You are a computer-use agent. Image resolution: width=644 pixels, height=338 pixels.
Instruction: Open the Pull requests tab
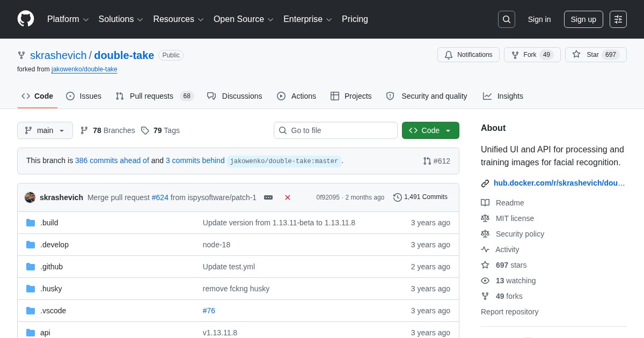click(155, 96)
